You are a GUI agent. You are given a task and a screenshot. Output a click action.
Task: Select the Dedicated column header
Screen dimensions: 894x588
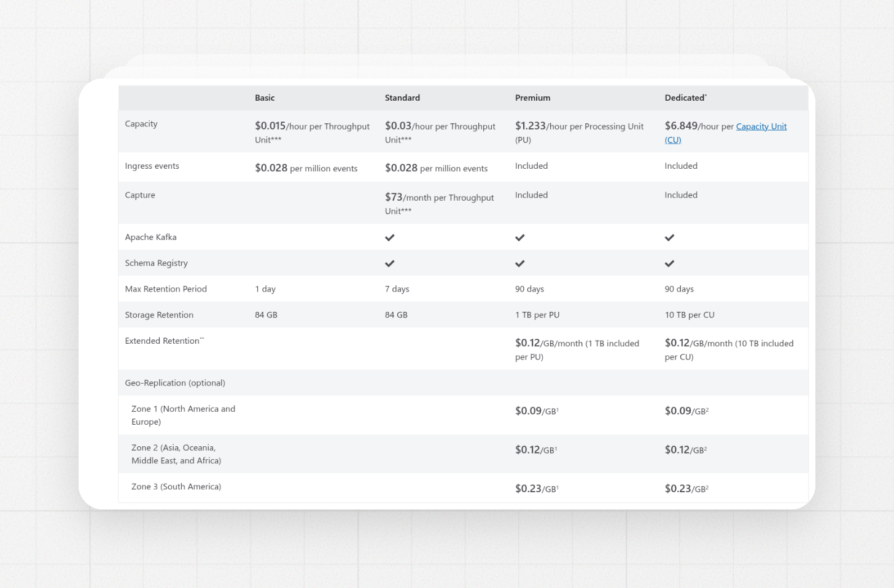(x=685, y=98)
